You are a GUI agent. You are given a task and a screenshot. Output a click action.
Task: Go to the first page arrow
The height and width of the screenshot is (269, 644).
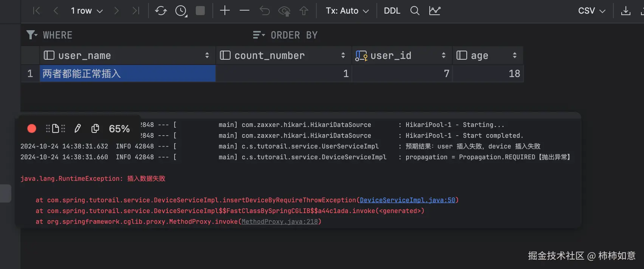(x=37, y=11)
